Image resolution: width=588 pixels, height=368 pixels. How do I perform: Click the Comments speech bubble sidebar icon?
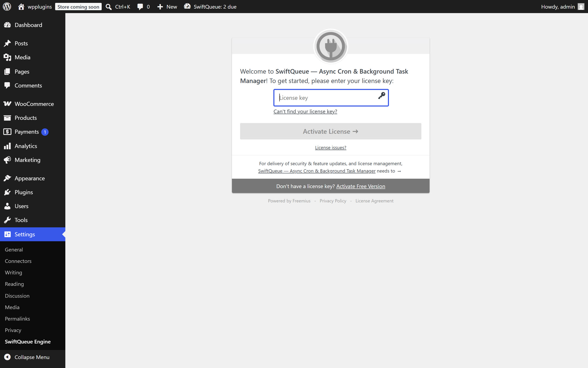7,85
